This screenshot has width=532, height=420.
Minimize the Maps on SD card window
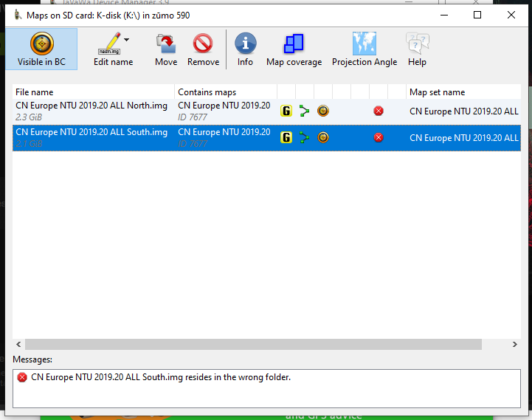(x=444, y=15)
